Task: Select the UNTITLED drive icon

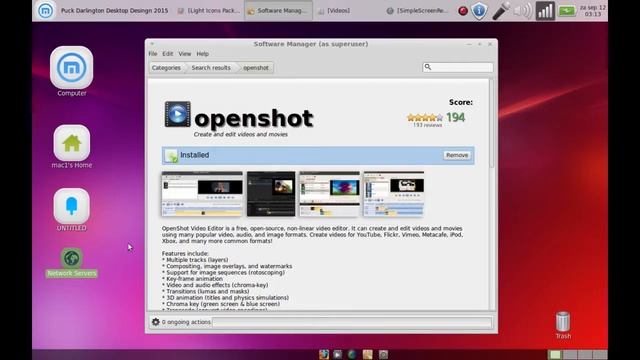Action: point(71,206)
